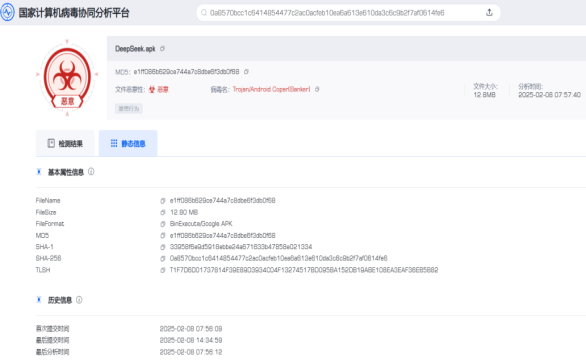Copy the DeepSeek.apk file name
The height and width of the screenshot is (363, 586).
pos(162,49)
